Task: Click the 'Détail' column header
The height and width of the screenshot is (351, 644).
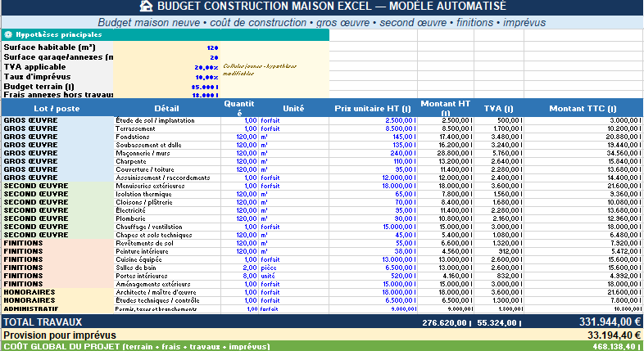Action: [167, 109]
